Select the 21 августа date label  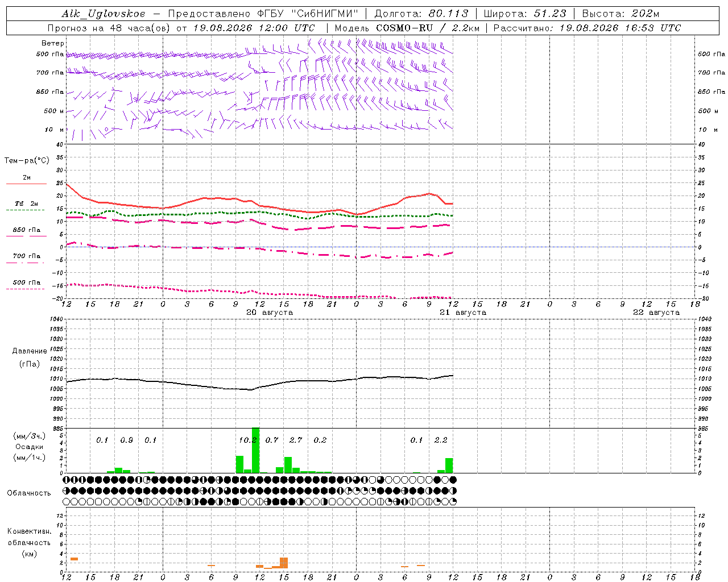tap(463, 313)
